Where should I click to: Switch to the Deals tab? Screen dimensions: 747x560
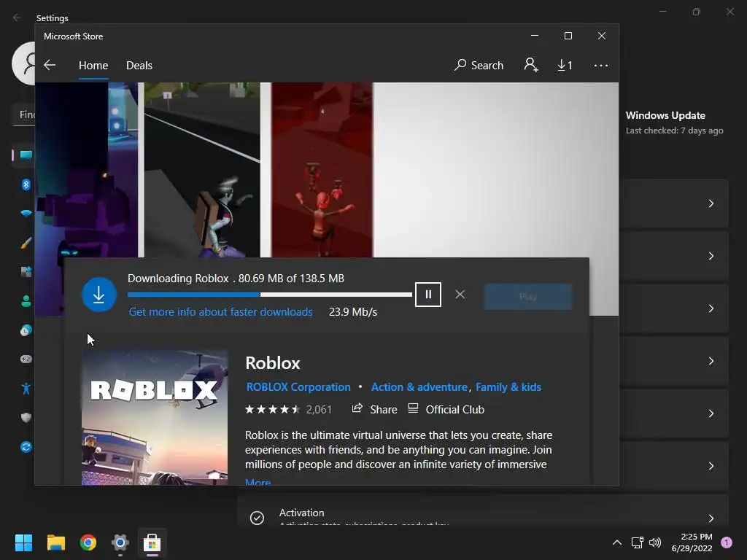point(139,65)
